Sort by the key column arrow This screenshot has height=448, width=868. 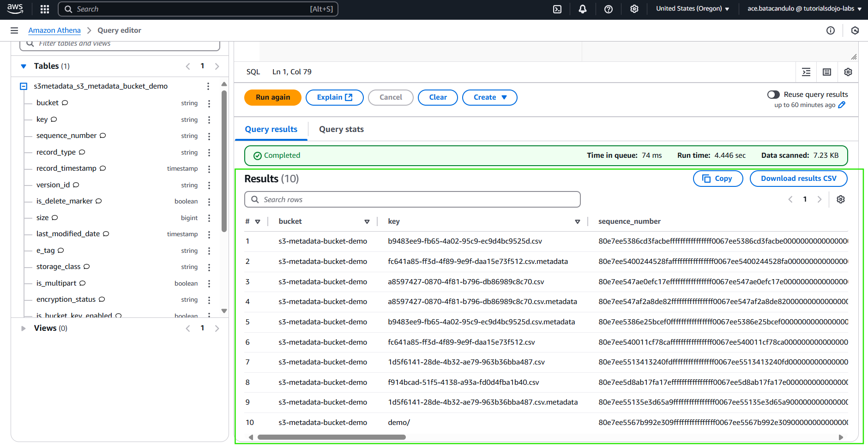click(x=578, y=222)
